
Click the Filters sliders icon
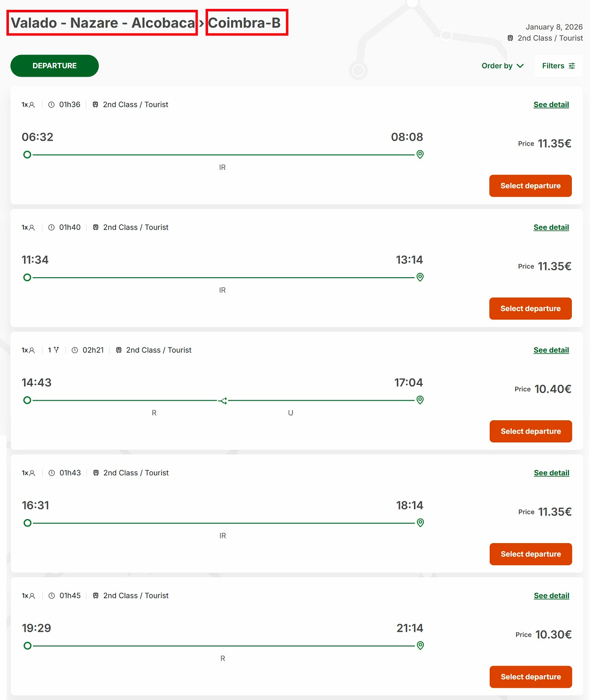[x=572, y=66]
